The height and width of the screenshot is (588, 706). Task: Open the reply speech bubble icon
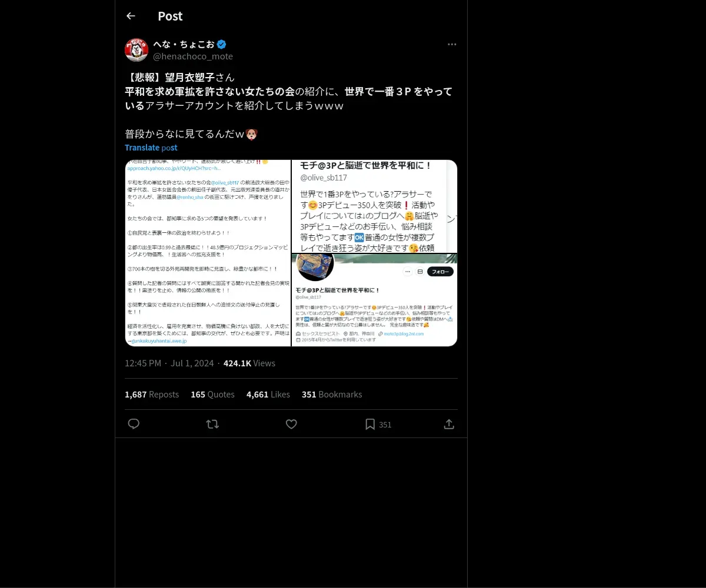(x=134, y=424)
